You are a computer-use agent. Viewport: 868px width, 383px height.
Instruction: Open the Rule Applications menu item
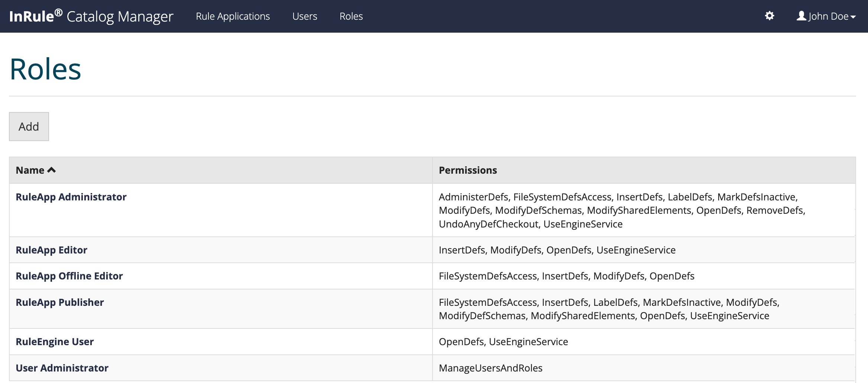coord(233,16)
